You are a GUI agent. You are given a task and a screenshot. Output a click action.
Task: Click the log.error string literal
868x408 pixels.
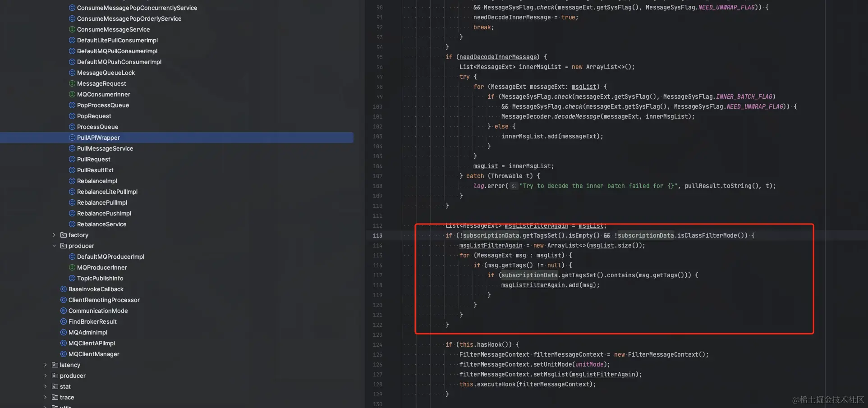point(598,186)
